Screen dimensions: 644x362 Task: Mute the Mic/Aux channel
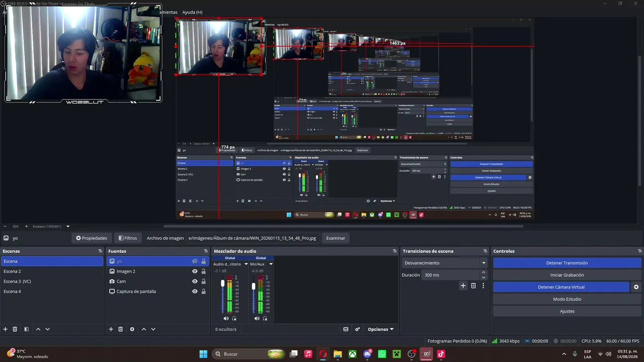pos(257,318)
